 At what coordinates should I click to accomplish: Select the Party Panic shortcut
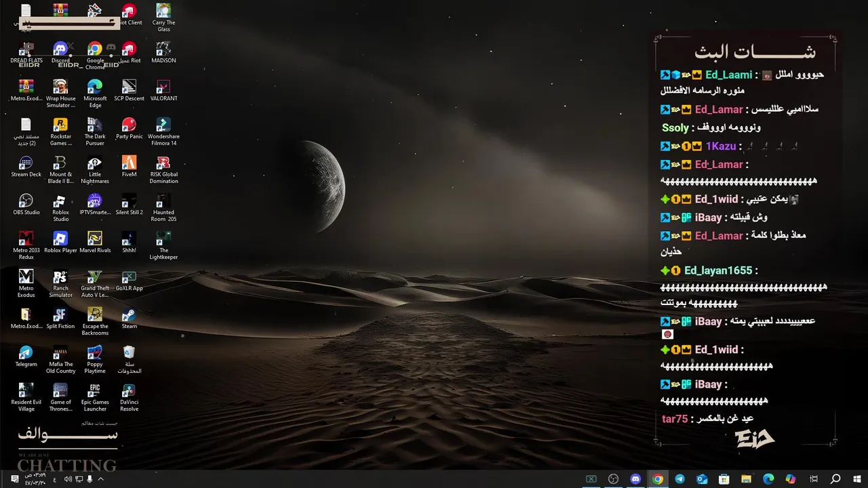(x=129, y=129)
